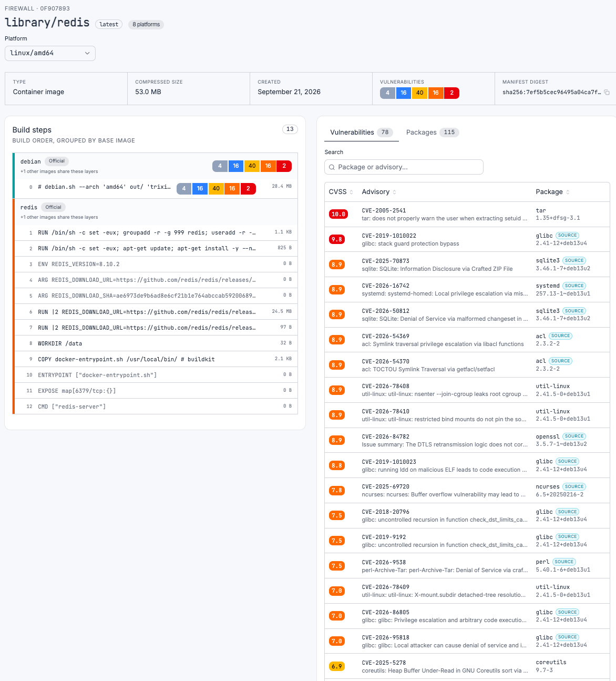Viewport: 616px width, 681px height.
Task: Open advisory CVE-2026-78409
Action: pyautogui.click(x=385, y=587)
